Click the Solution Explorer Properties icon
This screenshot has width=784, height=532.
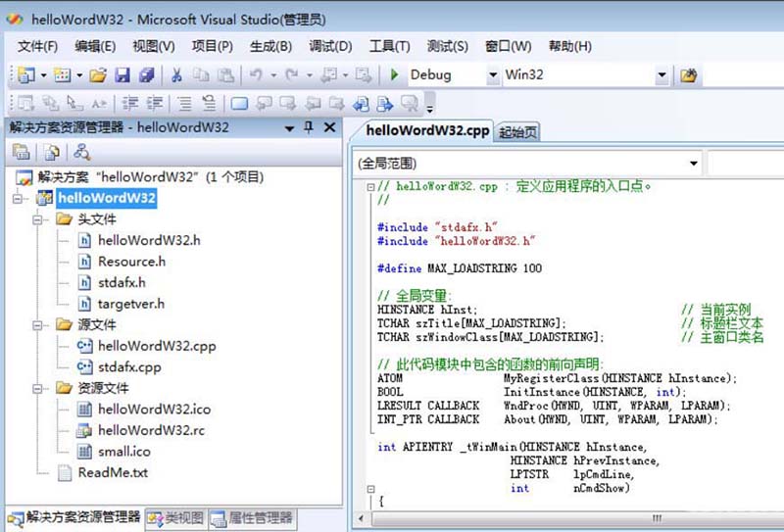tap(21, 152)
